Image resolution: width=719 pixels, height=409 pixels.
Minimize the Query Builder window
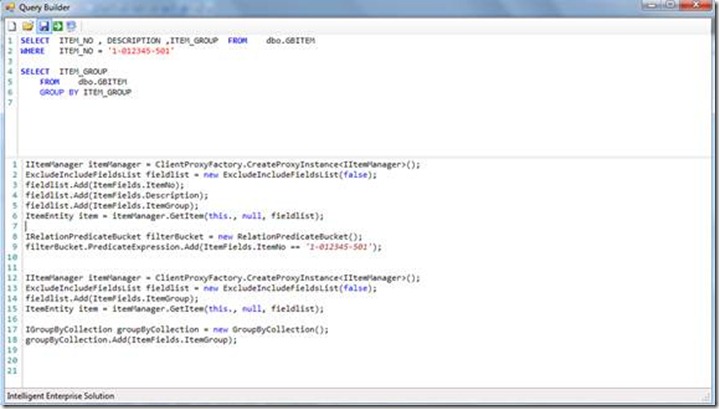click(x=652, y=5)
